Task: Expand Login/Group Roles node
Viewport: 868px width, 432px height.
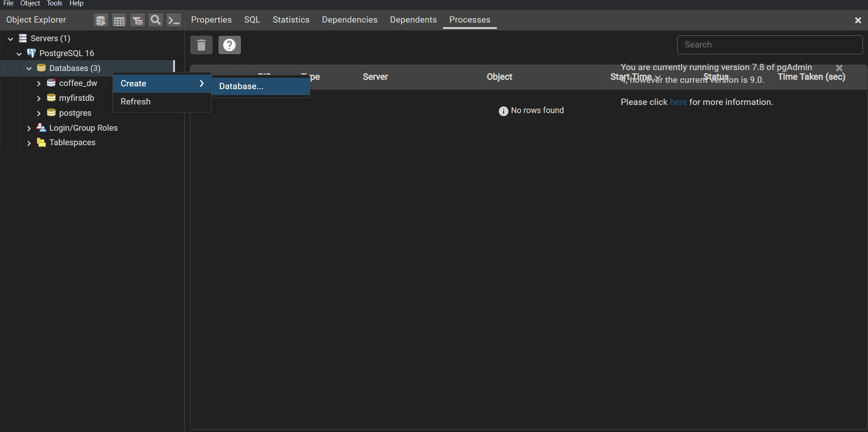Action: [29, 128]
